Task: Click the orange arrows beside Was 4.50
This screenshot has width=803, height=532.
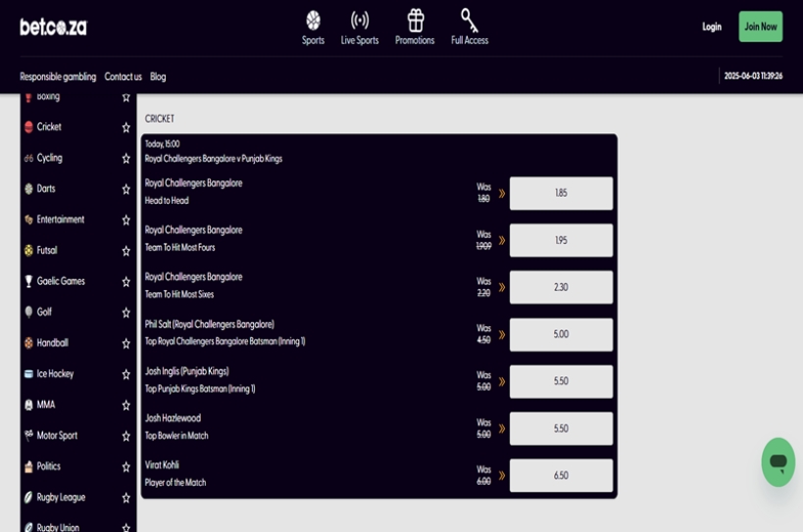Action: [502, 334]
